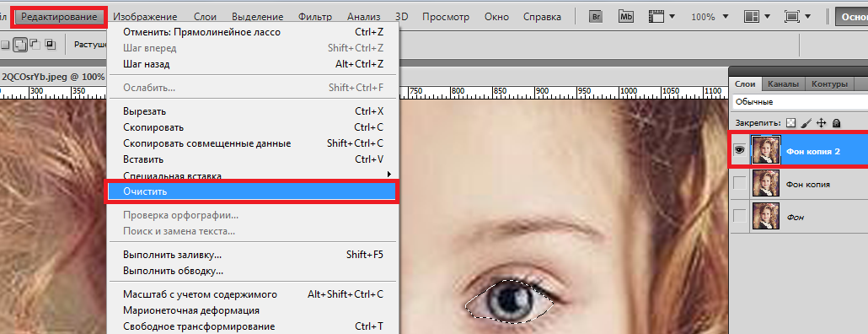Viewport: 868px width, 334px height.
Task: Select the add to selection mode icon
Action: (x=20, y=45)
